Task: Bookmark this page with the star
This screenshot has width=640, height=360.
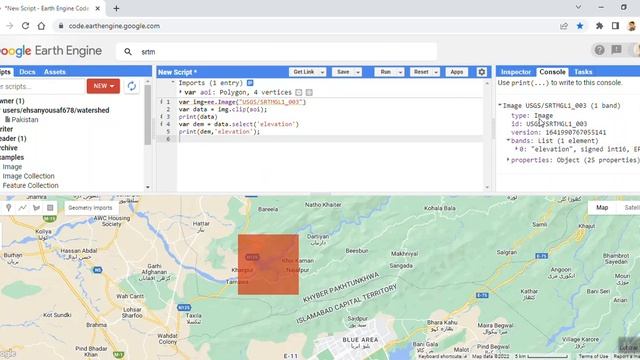Action: click(580, 26)
